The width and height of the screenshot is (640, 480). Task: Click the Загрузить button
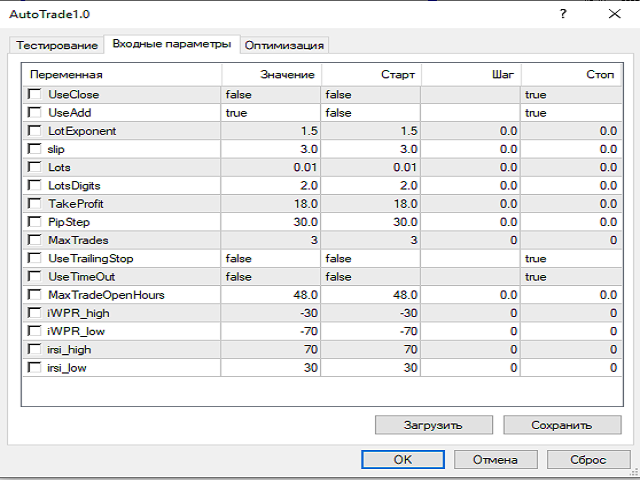[433, 425]
